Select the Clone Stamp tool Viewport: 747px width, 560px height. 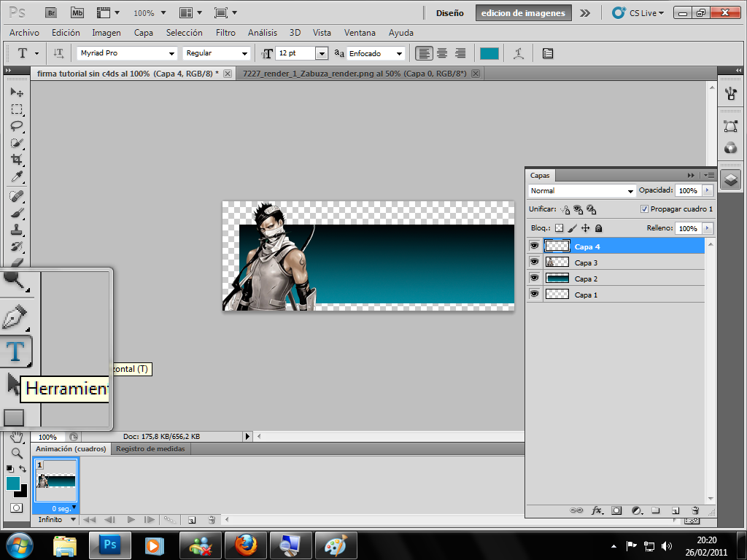[17, 230]
